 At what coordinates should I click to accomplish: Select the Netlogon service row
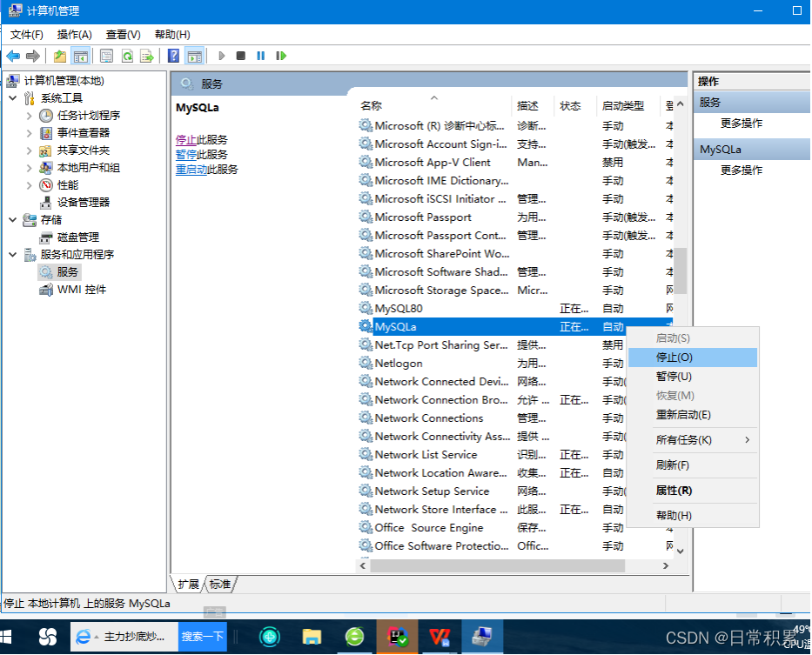pyautogui.click(x=492, y=364)
